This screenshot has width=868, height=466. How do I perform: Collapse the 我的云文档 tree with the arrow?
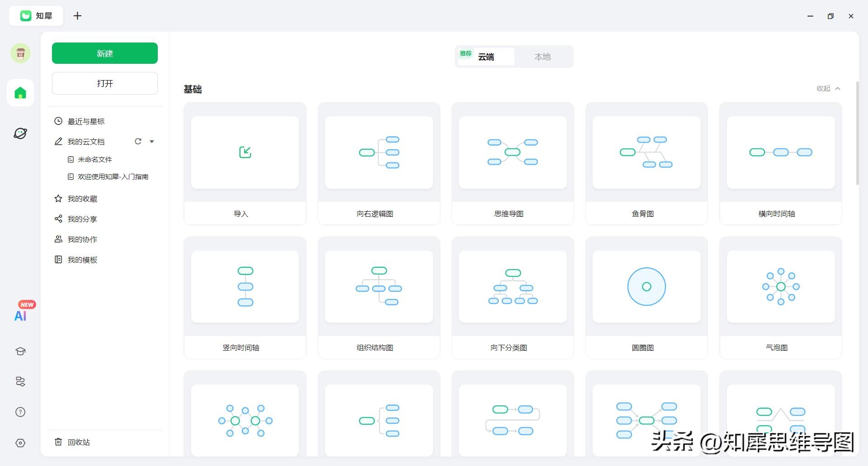coord(152,142)
